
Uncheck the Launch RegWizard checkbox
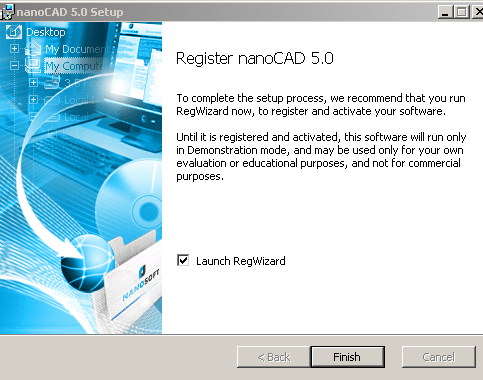[x=183, y=260]
